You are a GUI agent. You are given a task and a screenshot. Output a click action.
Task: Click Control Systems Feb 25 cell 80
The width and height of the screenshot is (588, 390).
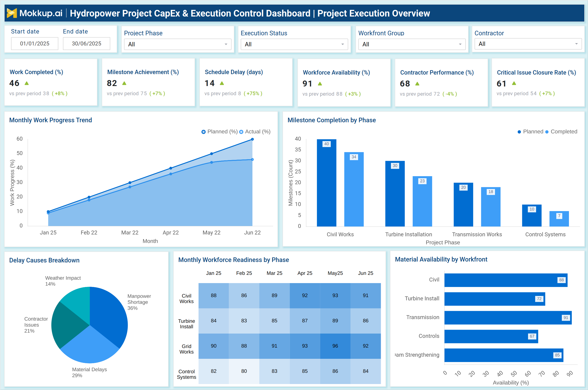244,371
